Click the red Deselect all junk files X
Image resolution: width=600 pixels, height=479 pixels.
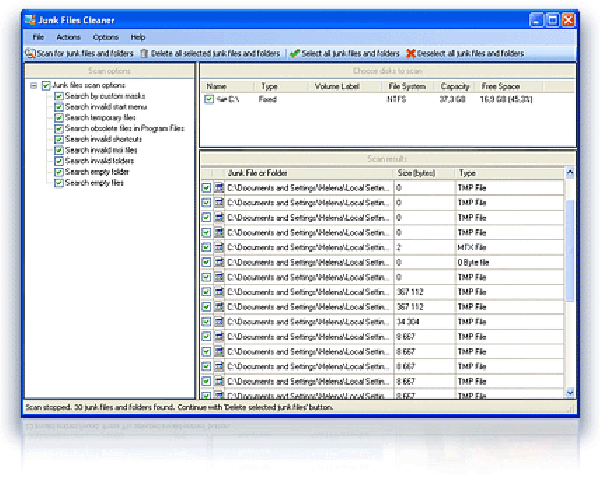(x=411, y=53)
